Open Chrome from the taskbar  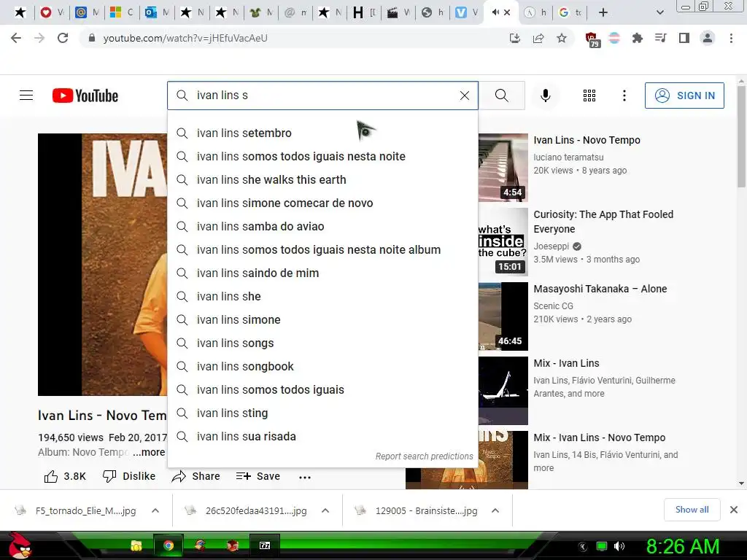pyautogui.click(x=169, y=545)
